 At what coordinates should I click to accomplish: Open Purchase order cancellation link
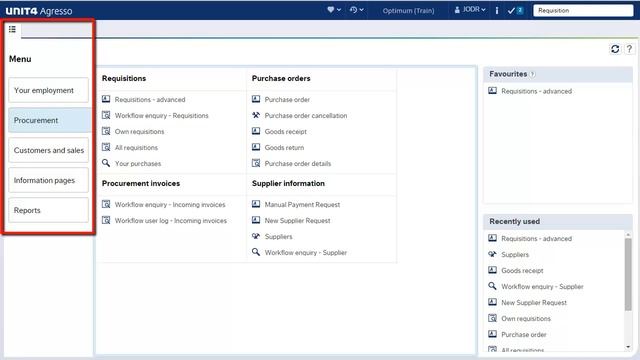point(306,116)
